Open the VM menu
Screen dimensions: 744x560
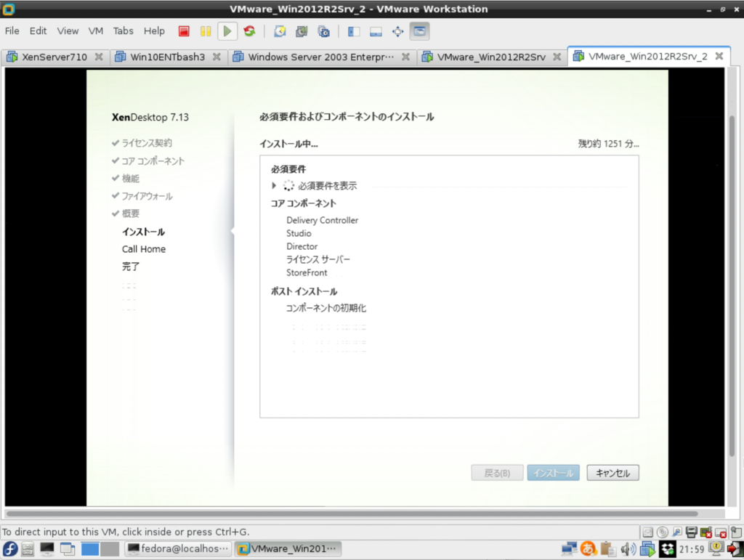pyautogui.click(x=95, y=31)
